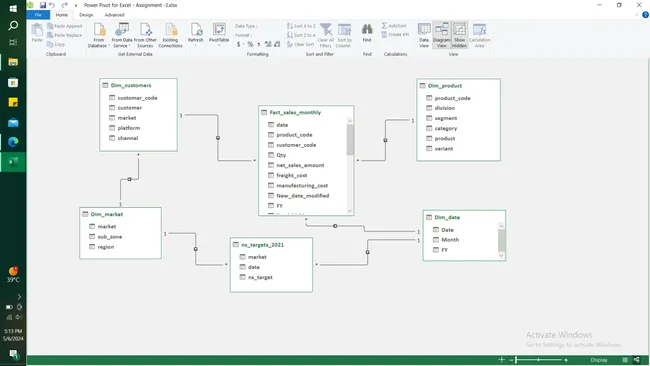Click the diagram zoom slider handle
Screen dimensions: 650x366
click(x=516, y=360)
